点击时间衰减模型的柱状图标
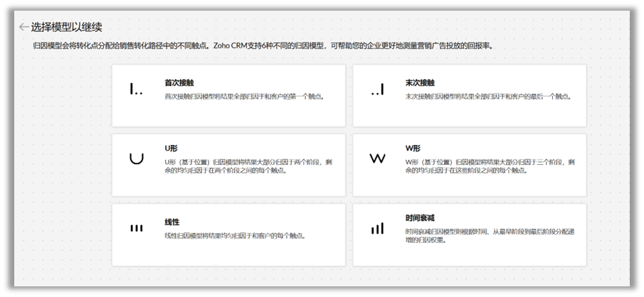The width and height of the screenshot is (644, 297). 377,228
